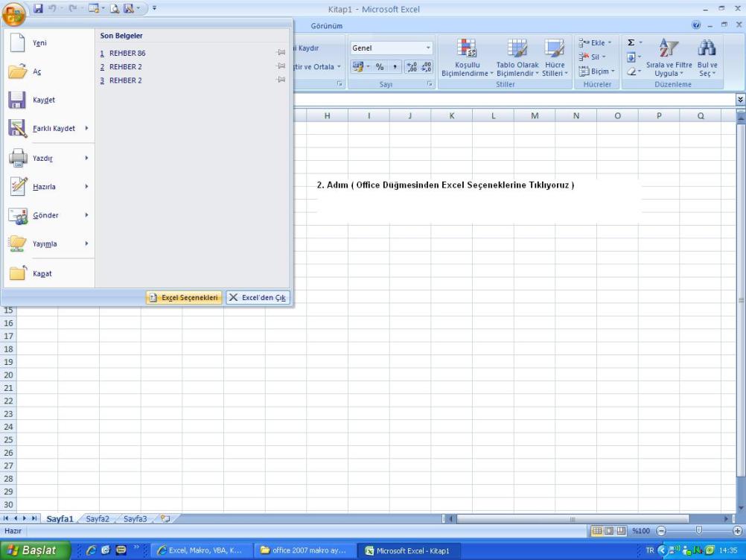The height and width of the screenshot is (560, 746).
Task: Click the Fill down-arrow icon
Action: (x=631, y=57)
